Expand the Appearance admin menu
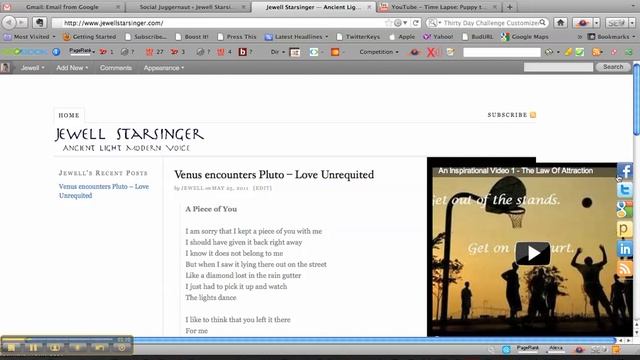 [x=164, y=68]
